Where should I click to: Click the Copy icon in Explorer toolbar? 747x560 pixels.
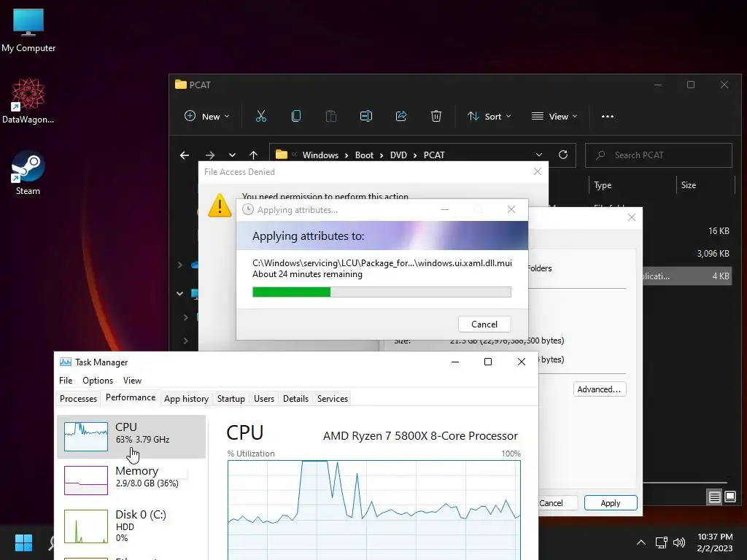(296, 116)
